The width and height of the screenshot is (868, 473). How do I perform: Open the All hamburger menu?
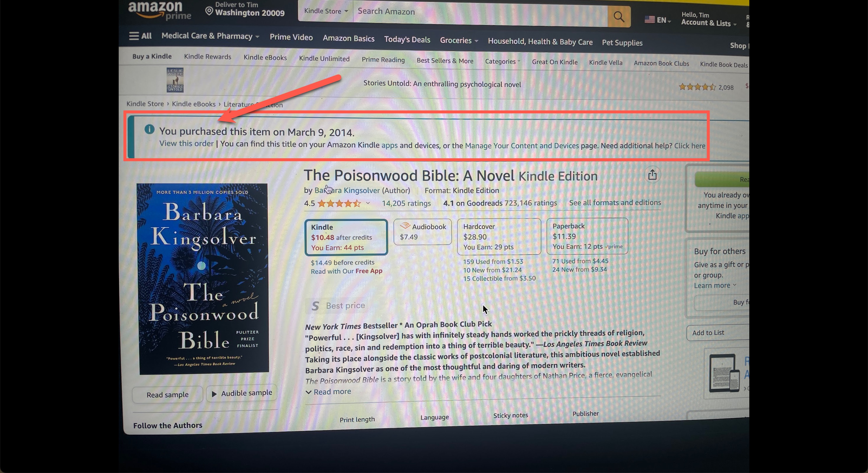click(x=140, y=36)
